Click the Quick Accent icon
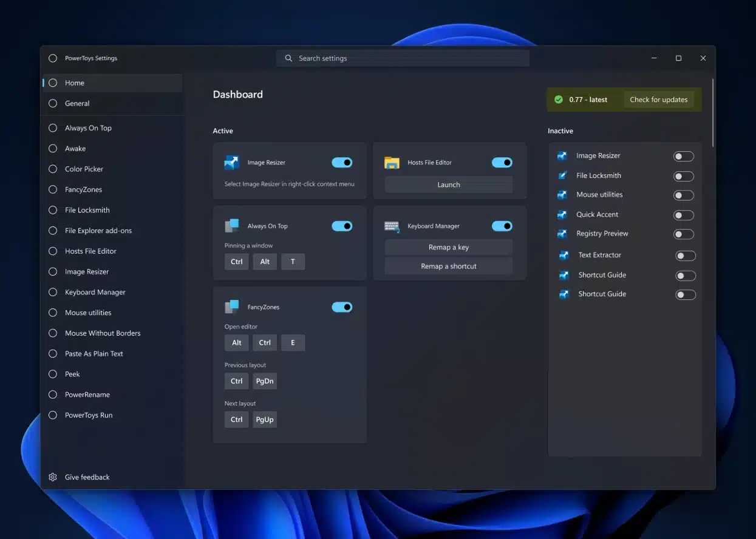Image resolution: width=756 pixels, height=539 pixels. pyautogui.click(x=562, y=214)
